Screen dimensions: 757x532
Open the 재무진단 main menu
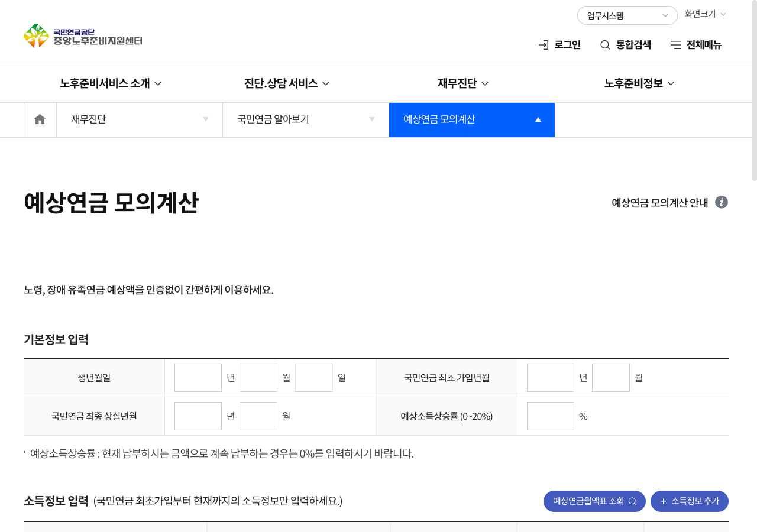[x=463, y=83]
